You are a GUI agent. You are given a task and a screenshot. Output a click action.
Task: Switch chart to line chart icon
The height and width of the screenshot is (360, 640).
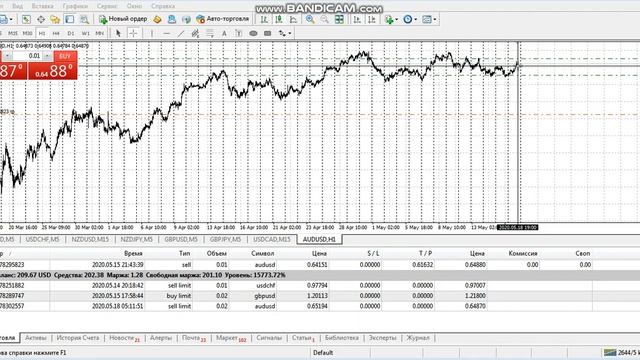[x=293, y=19]
